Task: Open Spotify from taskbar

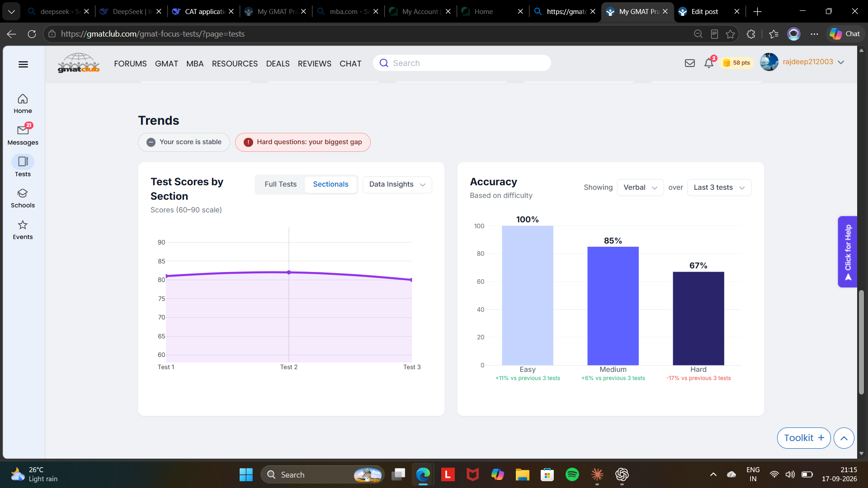Action: click(x=572, y=474)
